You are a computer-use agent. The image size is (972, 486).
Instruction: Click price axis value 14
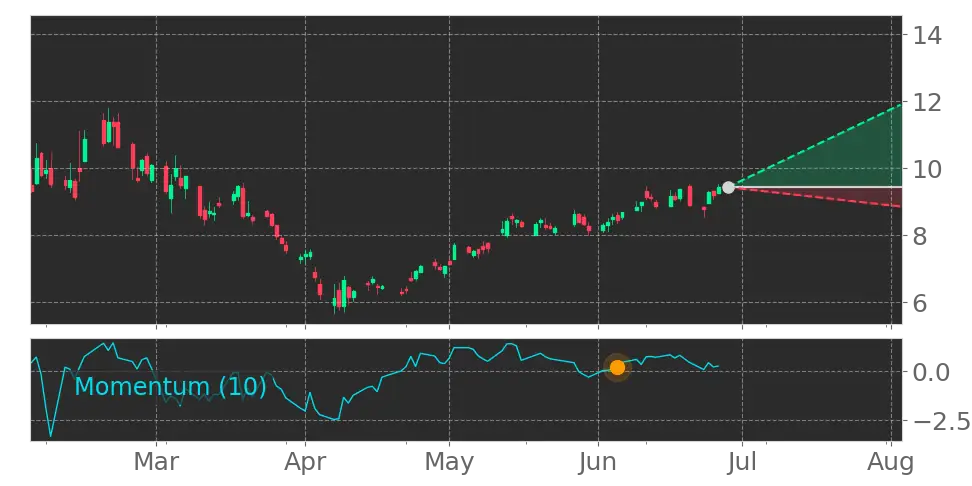coord(927,35)
